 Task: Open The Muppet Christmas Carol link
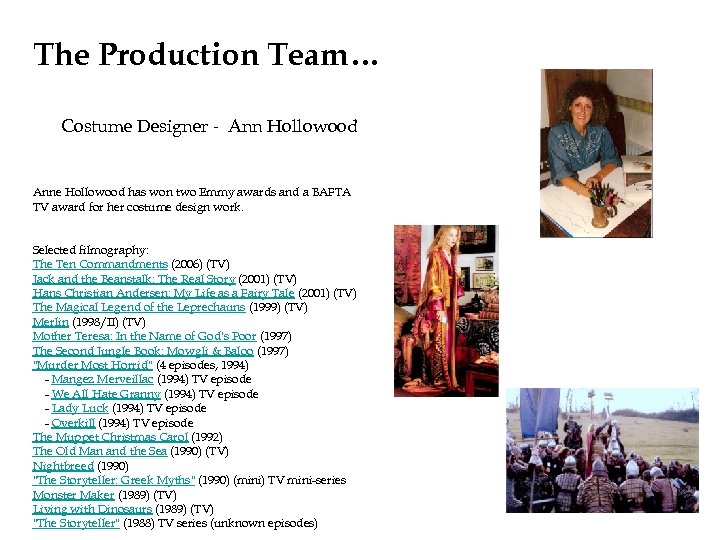tap(110, 438)
